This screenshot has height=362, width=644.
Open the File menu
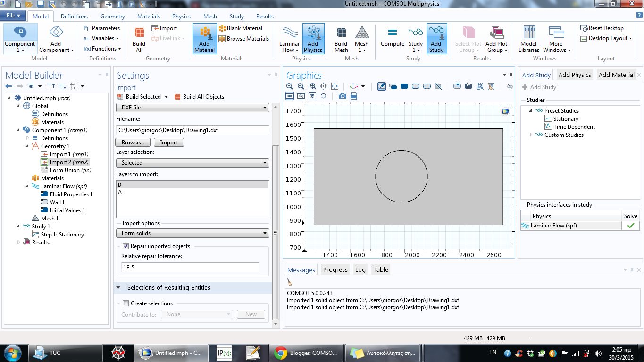coord(12,15)
